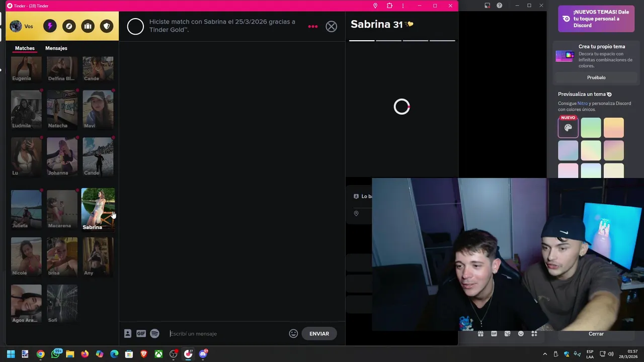
Task: Click the Discord gift icon
Action: [480, 334]
